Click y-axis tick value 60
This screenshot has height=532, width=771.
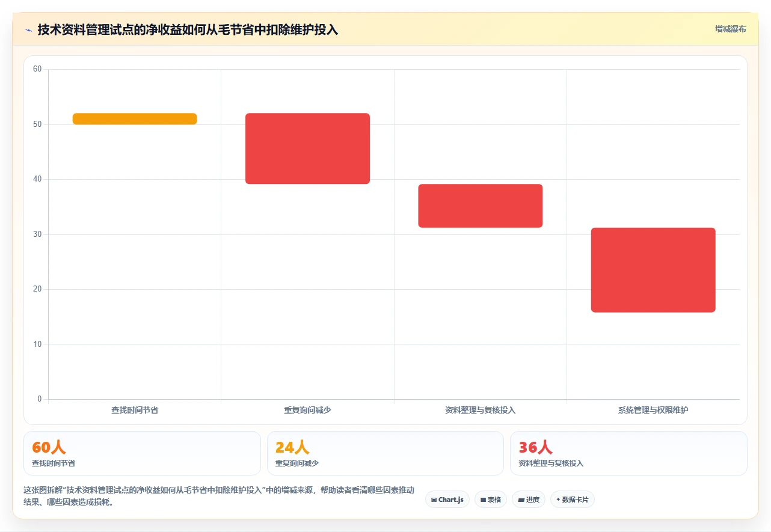click(x=37, y=69)
